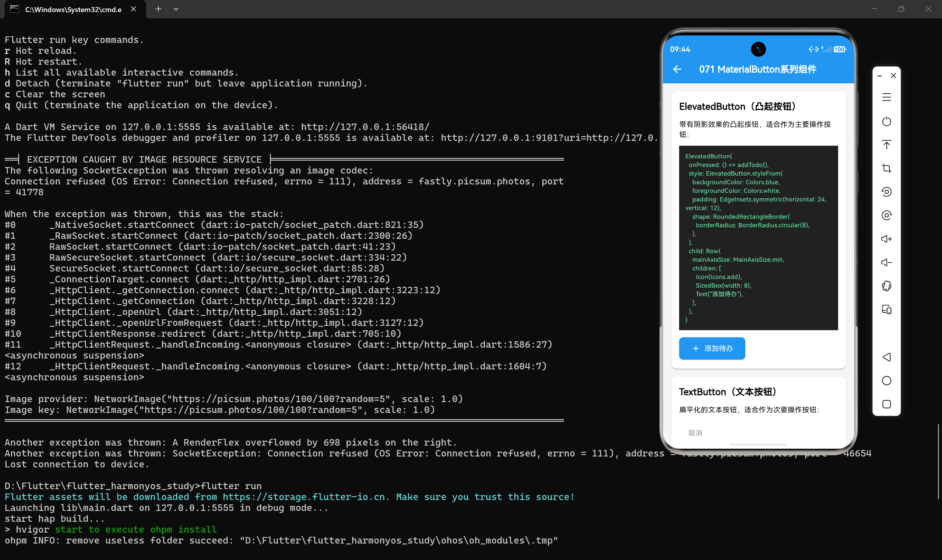The height and width of the screenshot is (560, 942).
Task: Click the 'Lost connection to device.' line
Action: 77,464
